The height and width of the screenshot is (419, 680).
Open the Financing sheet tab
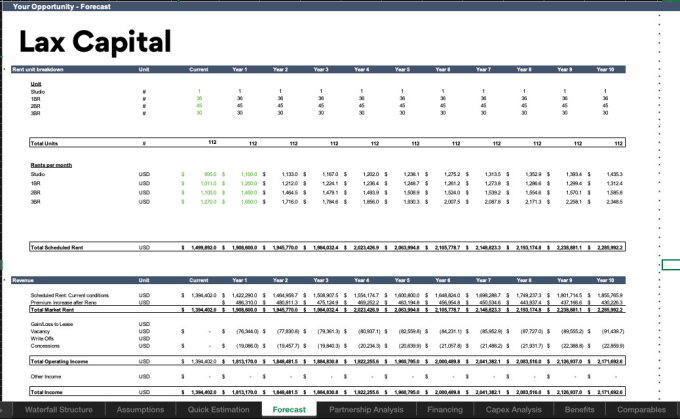coord(445,409)
